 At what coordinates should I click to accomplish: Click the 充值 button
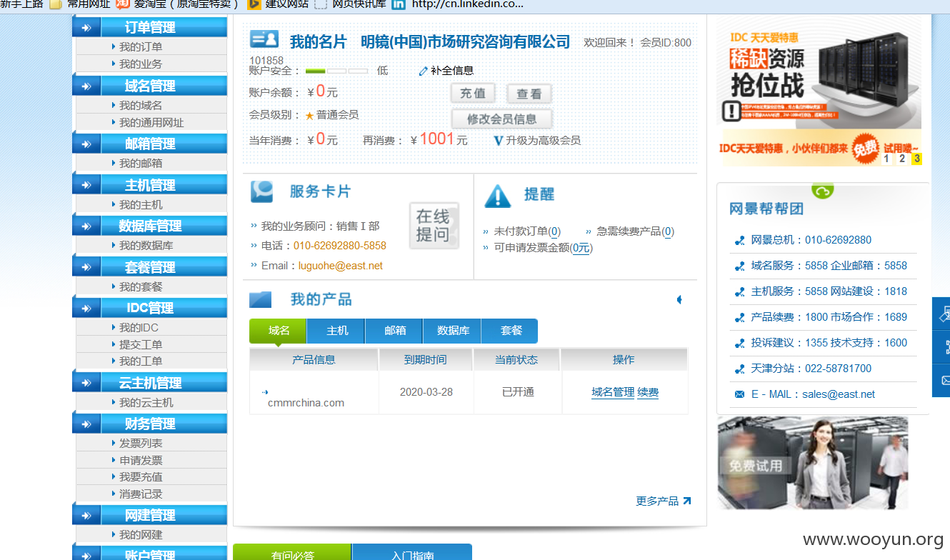pyautogui.click(x=473, y=94)
